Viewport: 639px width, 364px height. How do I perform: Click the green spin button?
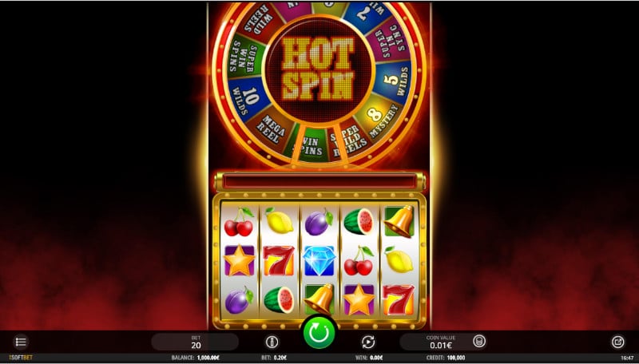pos(319,332)
